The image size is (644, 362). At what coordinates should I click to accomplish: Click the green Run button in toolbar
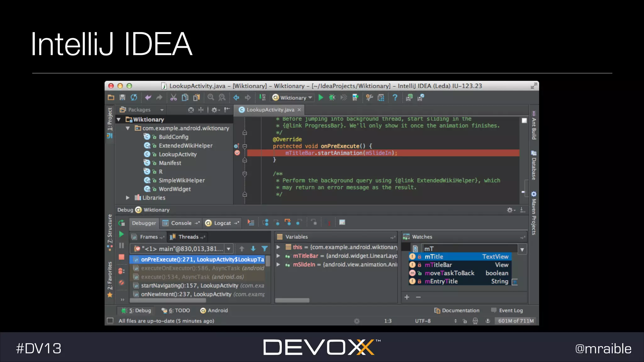coord(321,98)
